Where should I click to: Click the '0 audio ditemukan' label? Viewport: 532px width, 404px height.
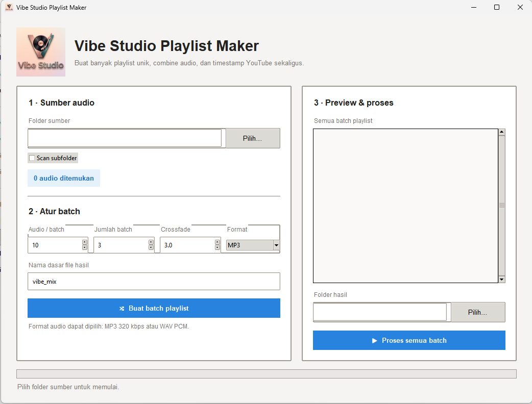tap(64, 178)
